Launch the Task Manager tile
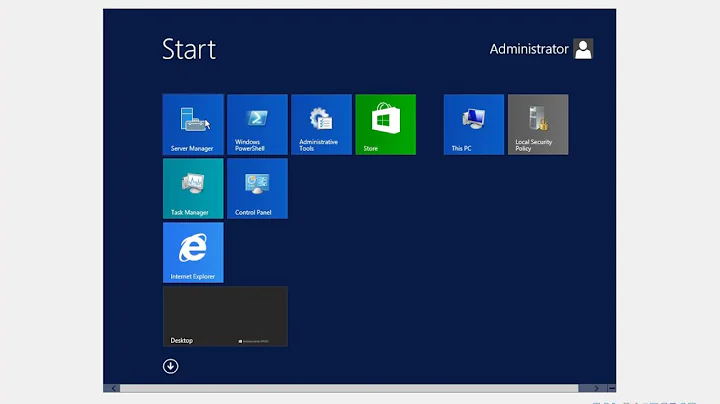The height and width of the screenshot is (404, 720). 193,189
